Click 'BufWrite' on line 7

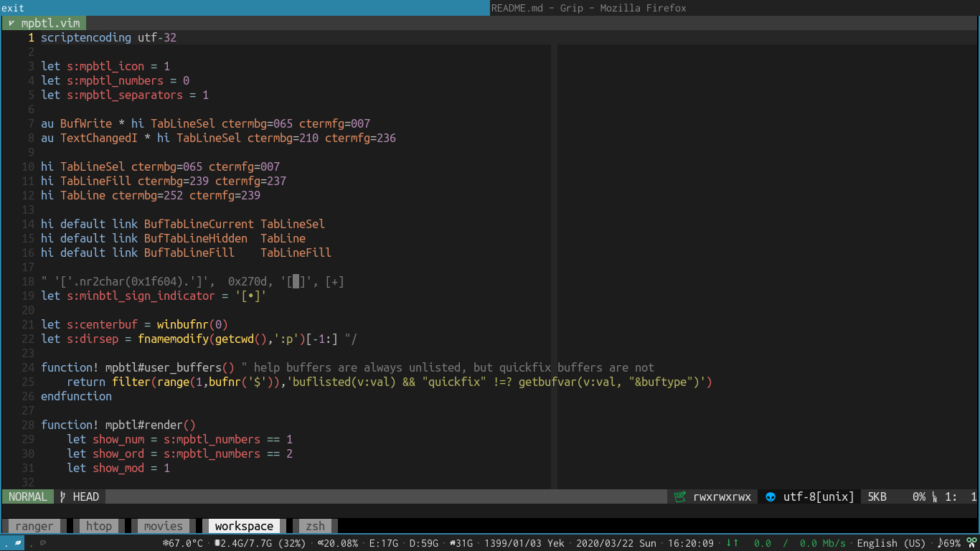click(x=86, y=123)
